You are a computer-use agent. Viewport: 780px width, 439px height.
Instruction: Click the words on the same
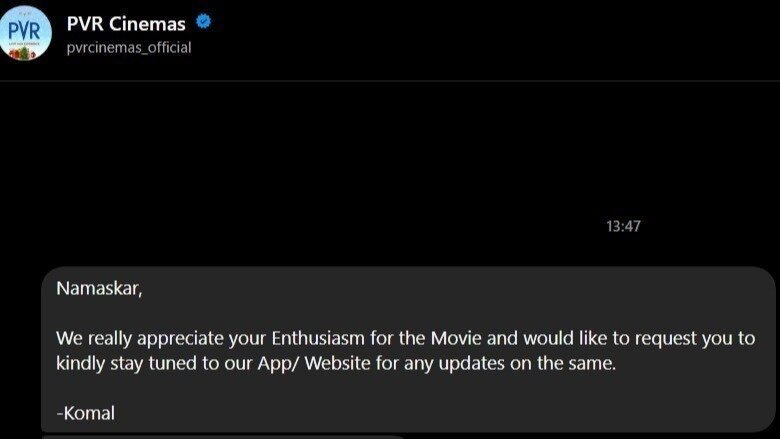[564, 363]
